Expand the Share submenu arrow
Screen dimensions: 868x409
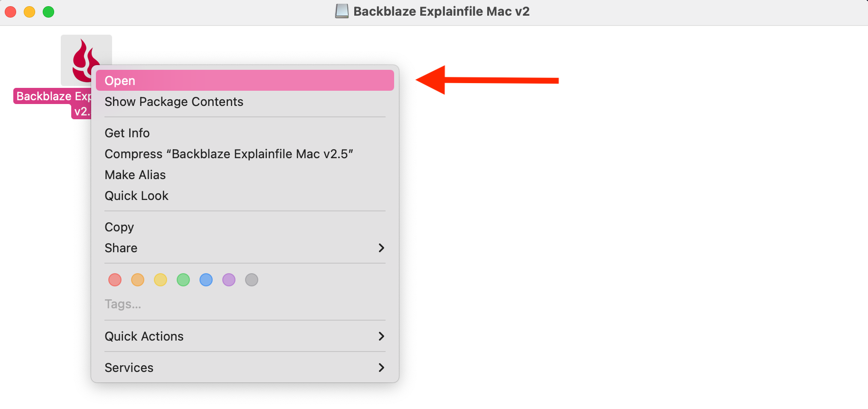point(381,248)
